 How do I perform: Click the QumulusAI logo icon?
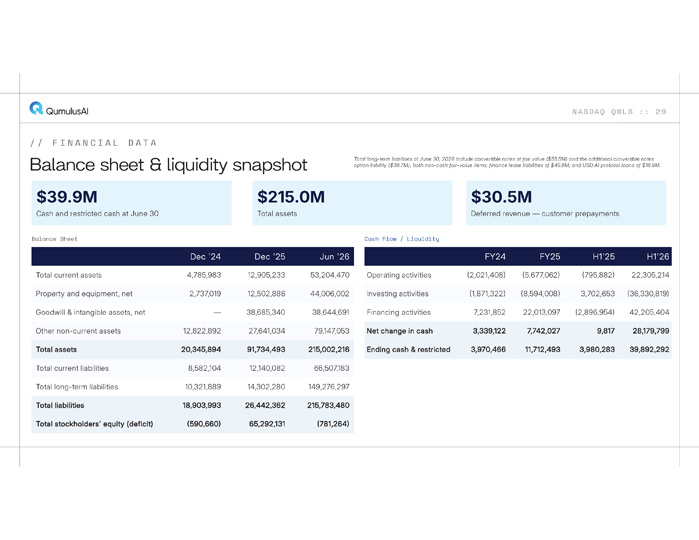(36, 108)
